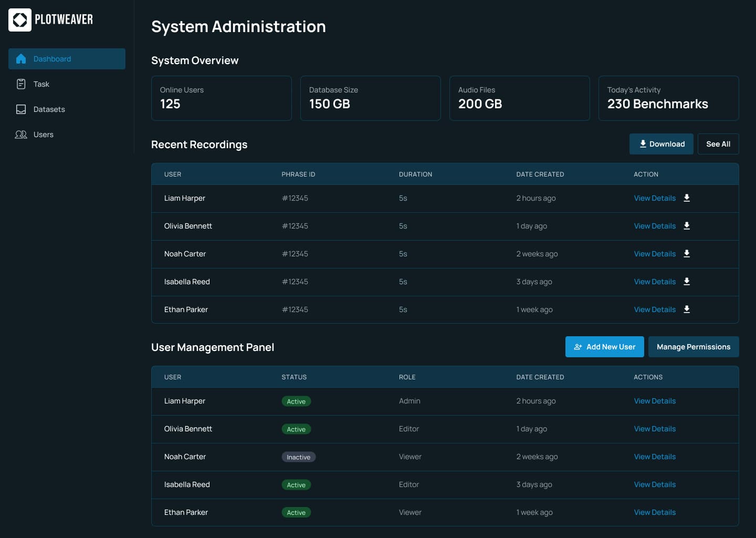
Task: View Details for Ethan Parker's recording
Action: (x=655, y=309)
